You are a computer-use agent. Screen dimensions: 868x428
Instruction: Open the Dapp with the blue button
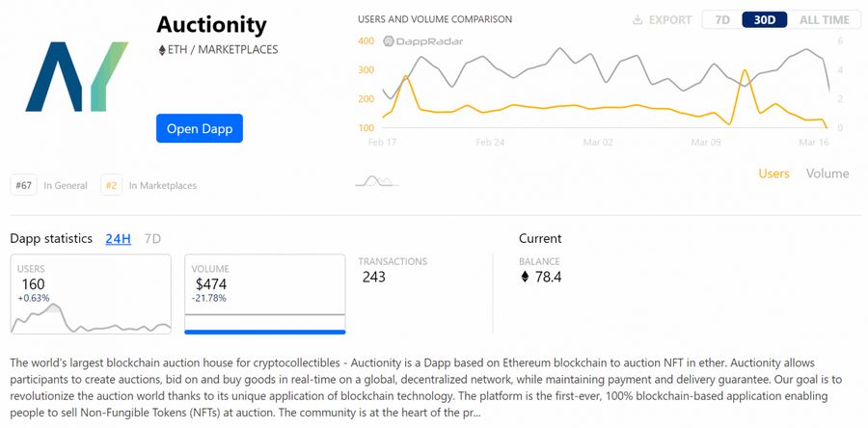tap(200, 128)
